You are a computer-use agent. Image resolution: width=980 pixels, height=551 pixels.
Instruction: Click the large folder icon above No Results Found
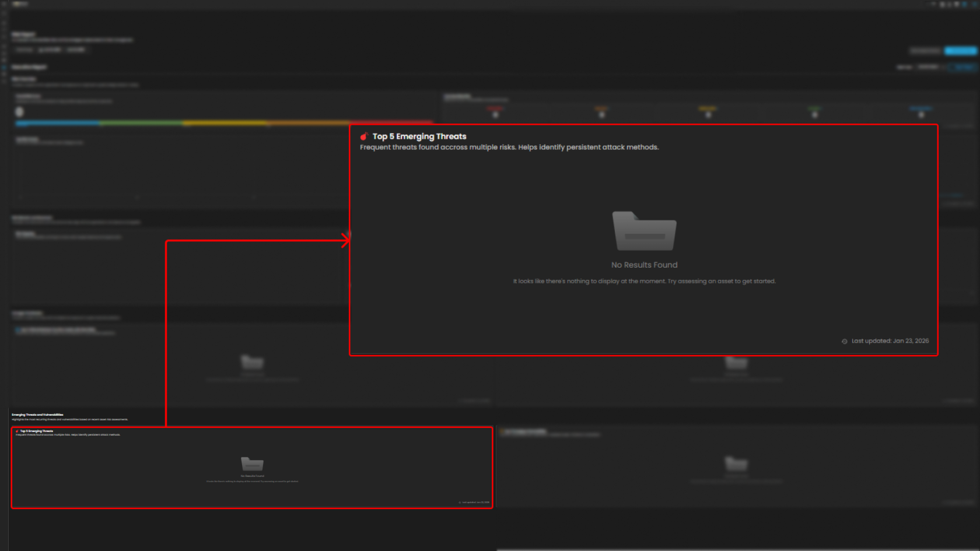point(644,231)
